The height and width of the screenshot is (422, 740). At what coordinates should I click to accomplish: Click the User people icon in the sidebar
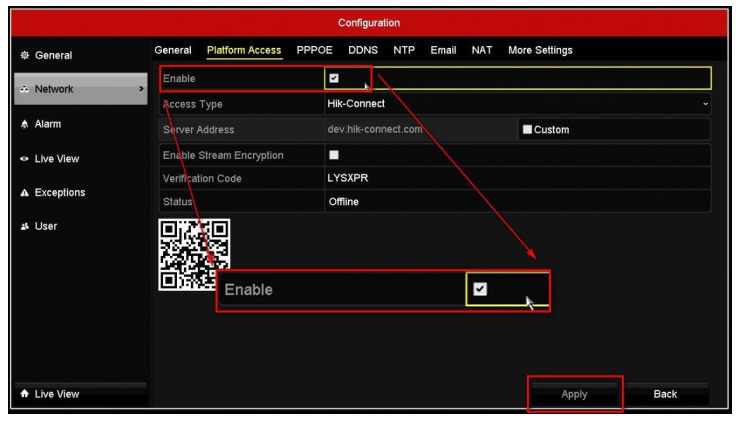[x=25, y=226]
